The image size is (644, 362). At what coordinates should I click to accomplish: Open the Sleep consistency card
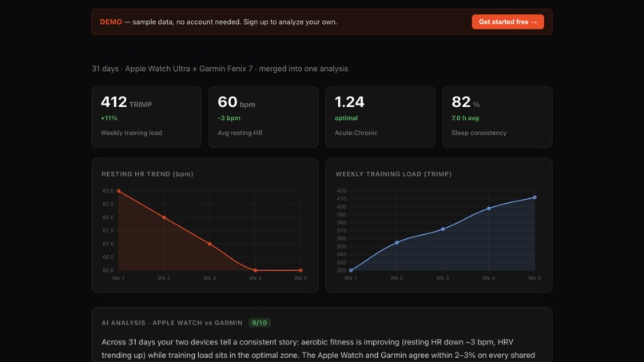(497, 117)
